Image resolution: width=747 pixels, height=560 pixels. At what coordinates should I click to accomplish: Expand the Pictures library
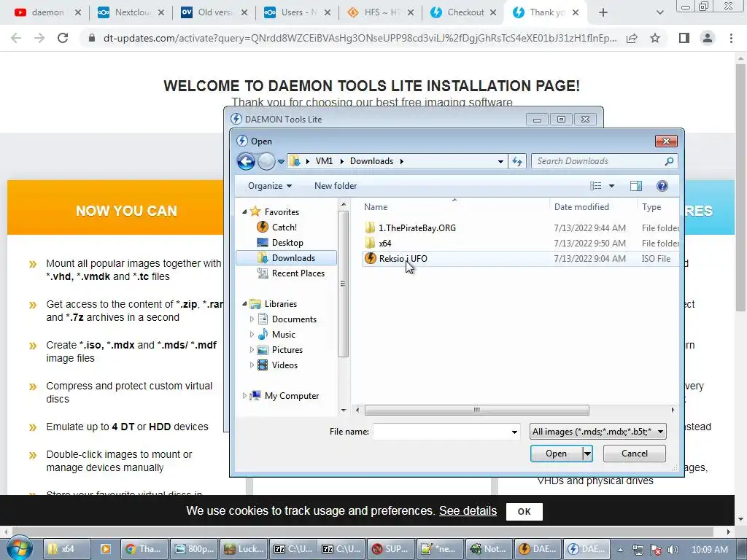[252, 349]
